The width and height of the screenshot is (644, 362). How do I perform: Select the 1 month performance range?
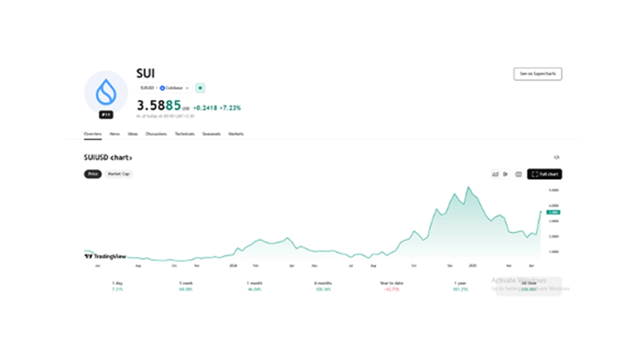[255, 286]
